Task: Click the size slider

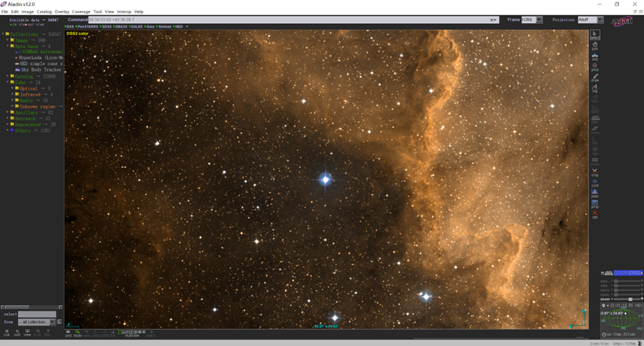Action: point(627,286)
